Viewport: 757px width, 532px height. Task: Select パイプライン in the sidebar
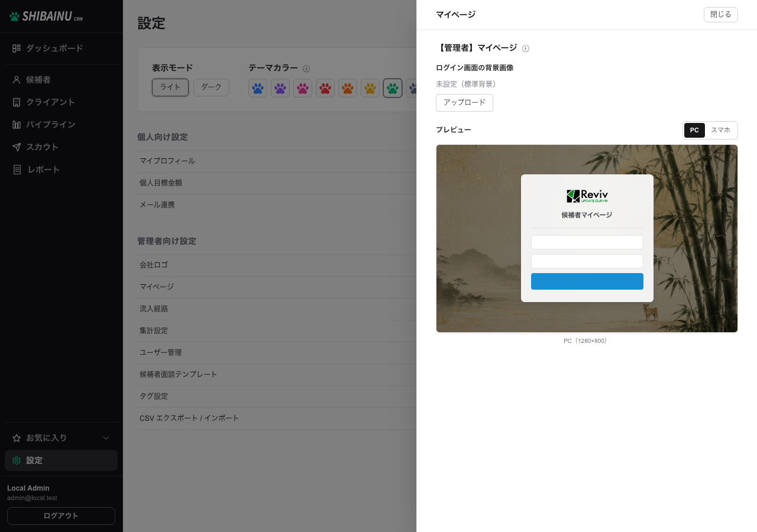62,124
